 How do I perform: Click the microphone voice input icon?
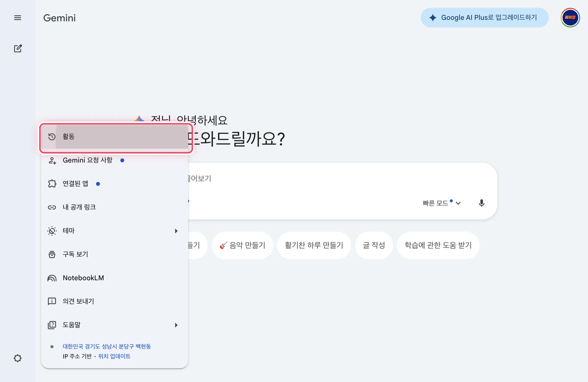[481, 203]
